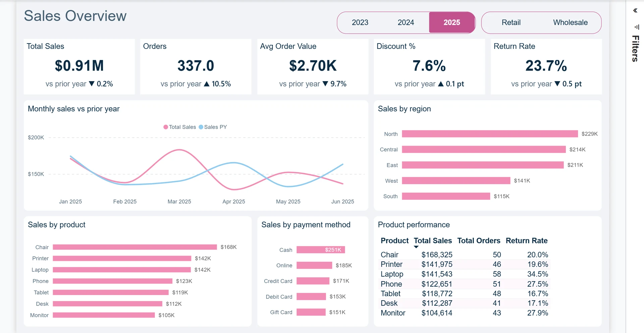The width and height of the screenshot is (644, 333).
Task: Select the Online payment method bar
Action: (314, 266)
